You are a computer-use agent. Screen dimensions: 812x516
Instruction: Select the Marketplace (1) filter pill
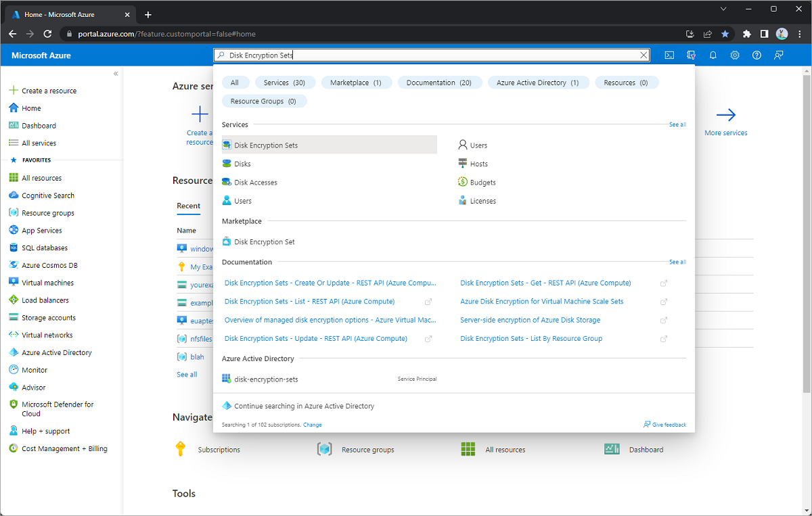point(356,83)
